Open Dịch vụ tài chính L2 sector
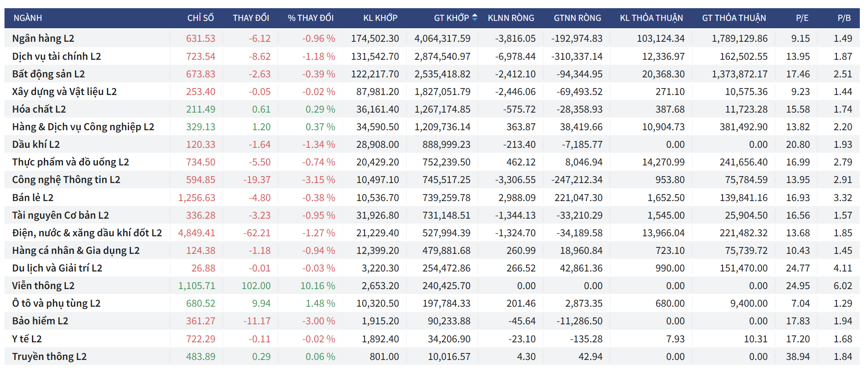This screenshot has height=371, width=868. click(57, 57)
